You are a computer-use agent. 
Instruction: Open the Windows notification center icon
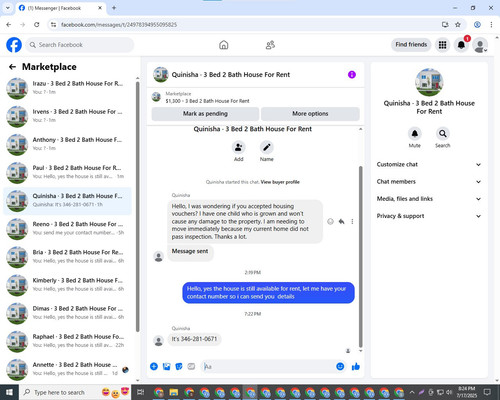pos(487,392)
